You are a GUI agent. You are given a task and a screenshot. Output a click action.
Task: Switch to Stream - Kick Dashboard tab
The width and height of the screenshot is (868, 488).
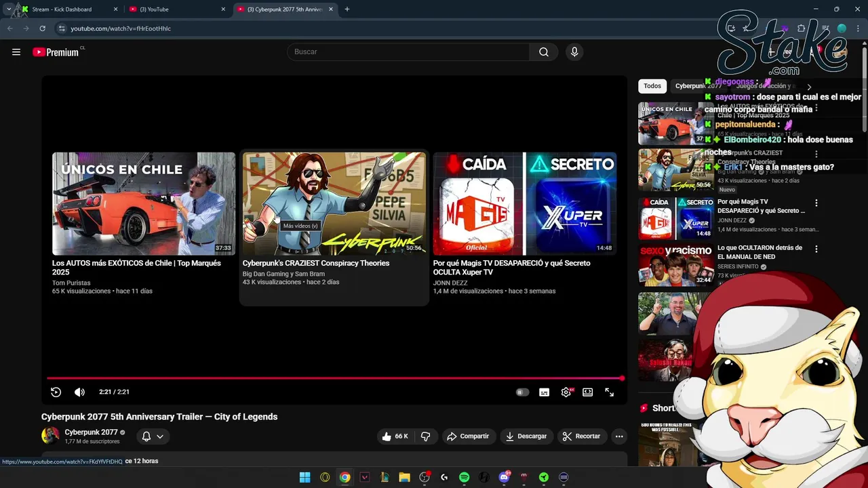click(66, 9)
